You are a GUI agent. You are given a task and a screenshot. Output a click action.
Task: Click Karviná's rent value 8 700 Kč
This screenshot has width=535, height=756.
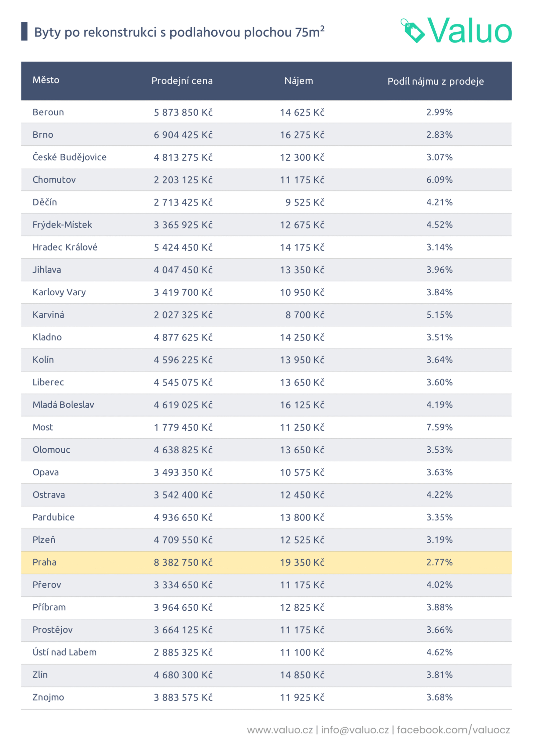[x=305, y=315]
